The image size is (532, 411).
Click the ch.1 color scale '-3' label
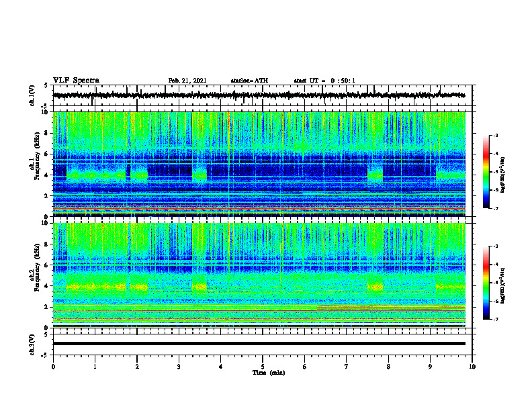[496, 135]
